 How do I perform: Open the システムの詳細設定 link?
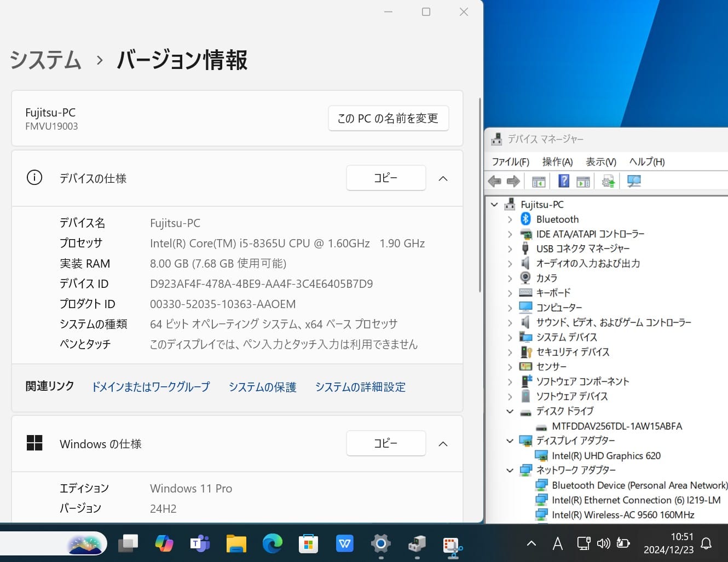click(360, 387)
